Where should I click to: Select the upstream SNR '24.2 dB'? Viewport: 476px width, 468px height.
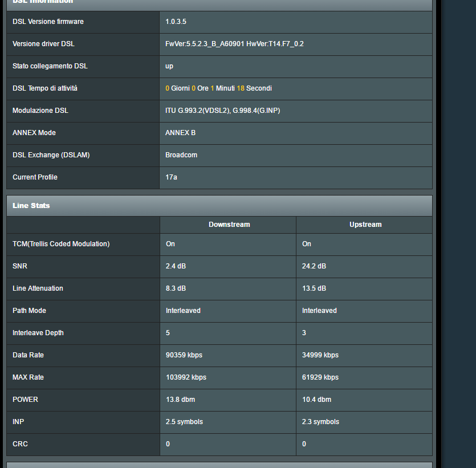click(314, 266)
